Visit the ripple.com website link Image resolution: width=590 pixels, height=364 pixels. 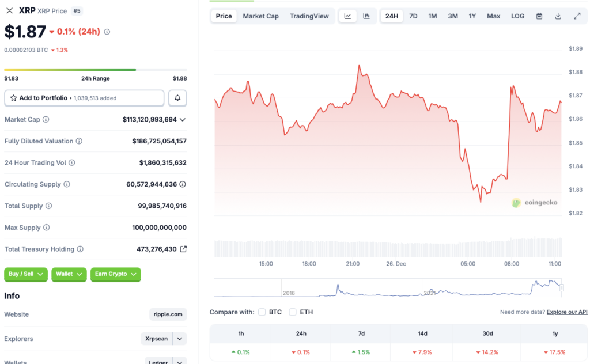click(167, 314)
